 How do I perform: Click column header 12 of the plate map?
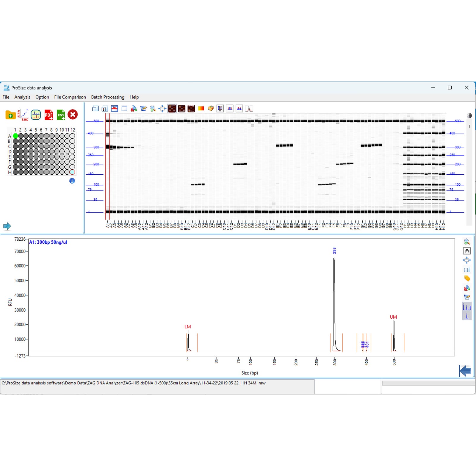(73, 130)
